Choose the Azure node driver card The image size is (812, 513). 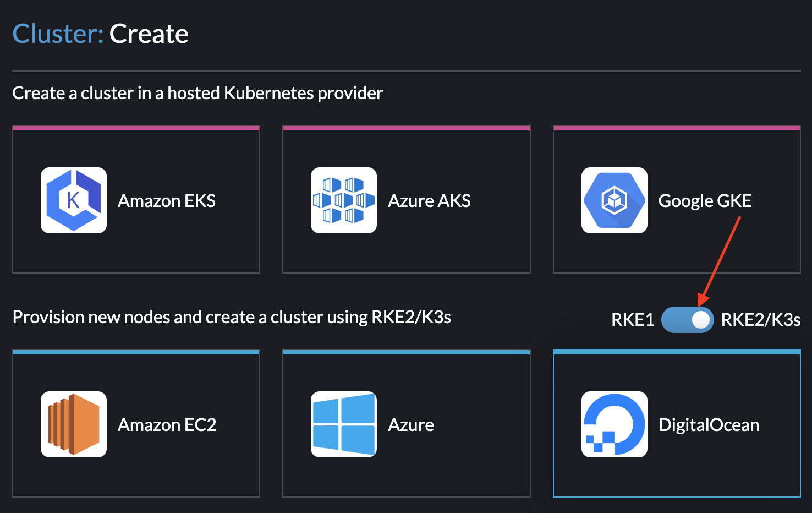point(406,424)
